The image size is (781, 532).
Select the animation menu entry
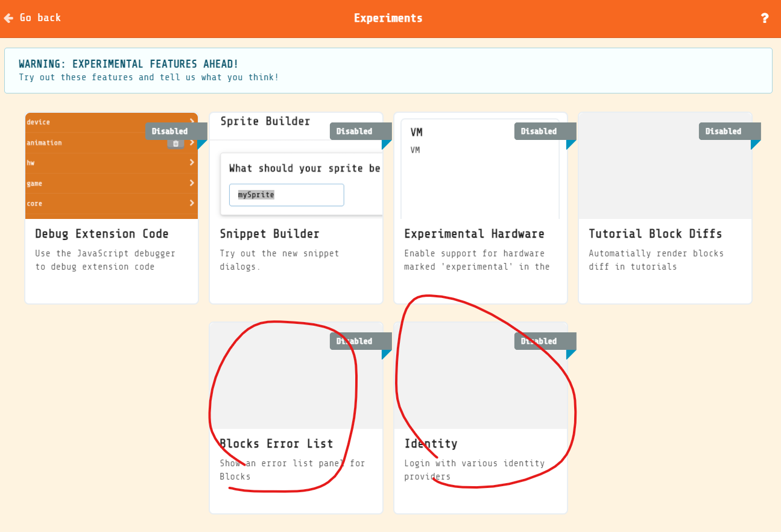(x=90, y=143)
